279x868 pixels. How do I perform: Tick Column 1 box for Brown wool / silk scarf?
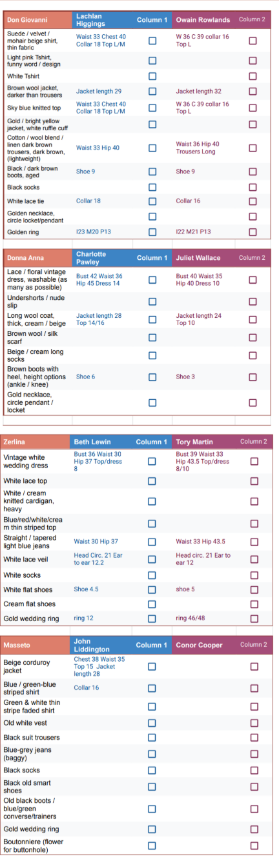[152, 337]
